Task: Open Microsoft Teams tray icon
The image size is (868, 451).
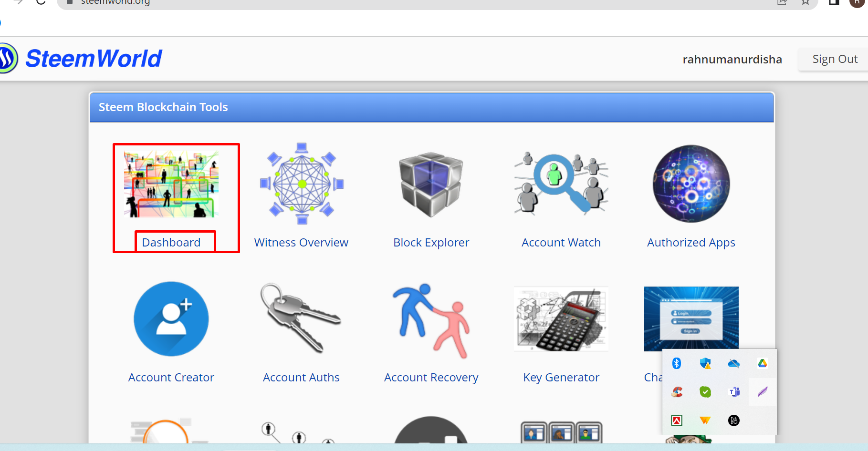Action: tap(734, 392)
